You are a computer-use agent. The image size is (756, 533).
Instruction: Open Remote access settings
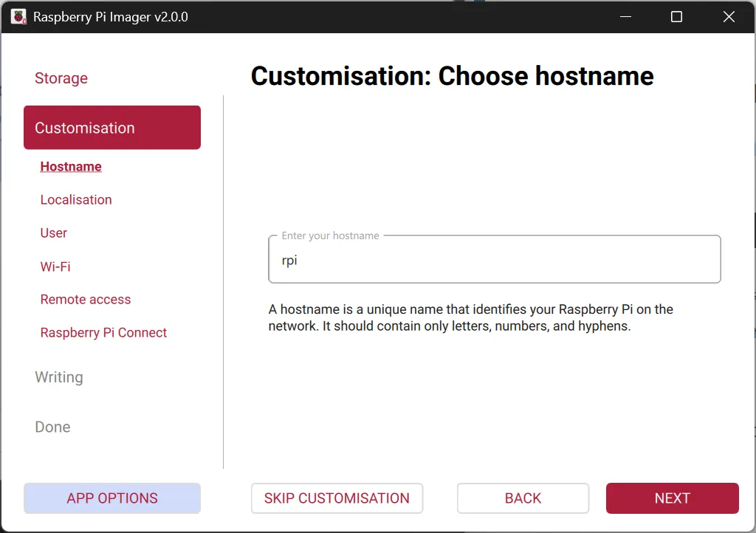pyautogui.click(x=86, y=299)
